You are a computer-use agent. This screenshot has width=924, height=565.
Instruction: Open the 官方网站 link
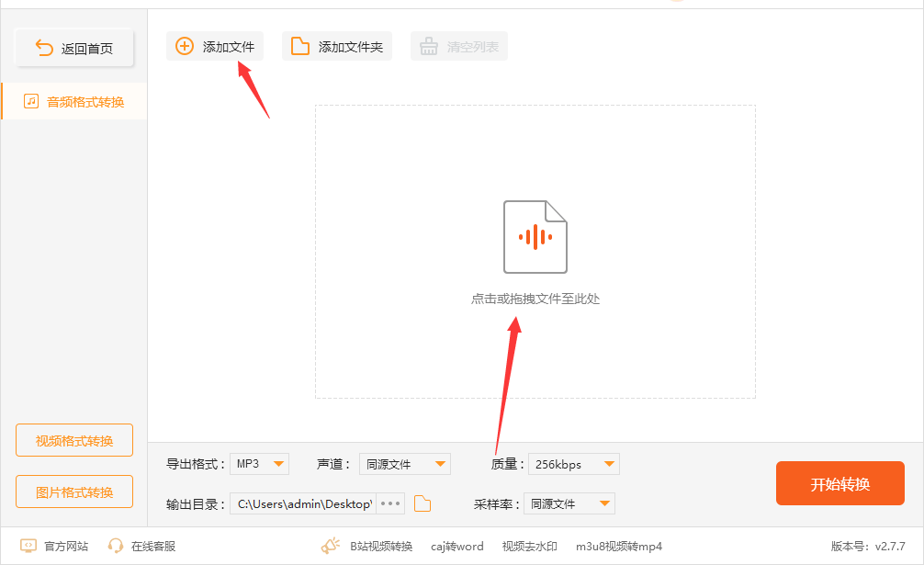[66, 546]
